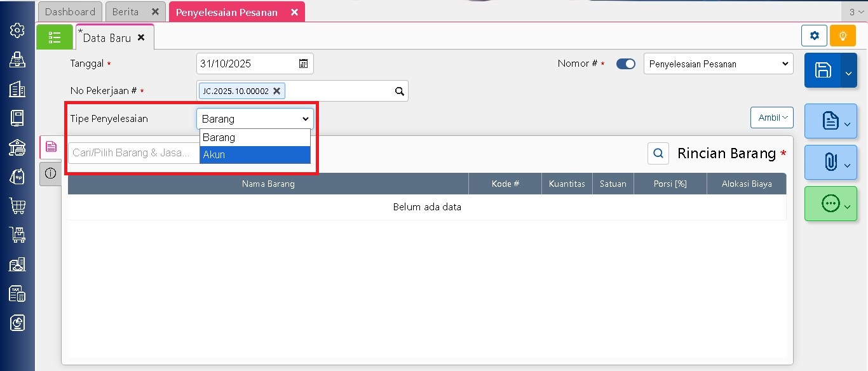The width and height of the screenshot is (868, 371).
Task: Open the gear settings icon at top right
Action: (x=814, y=36)
